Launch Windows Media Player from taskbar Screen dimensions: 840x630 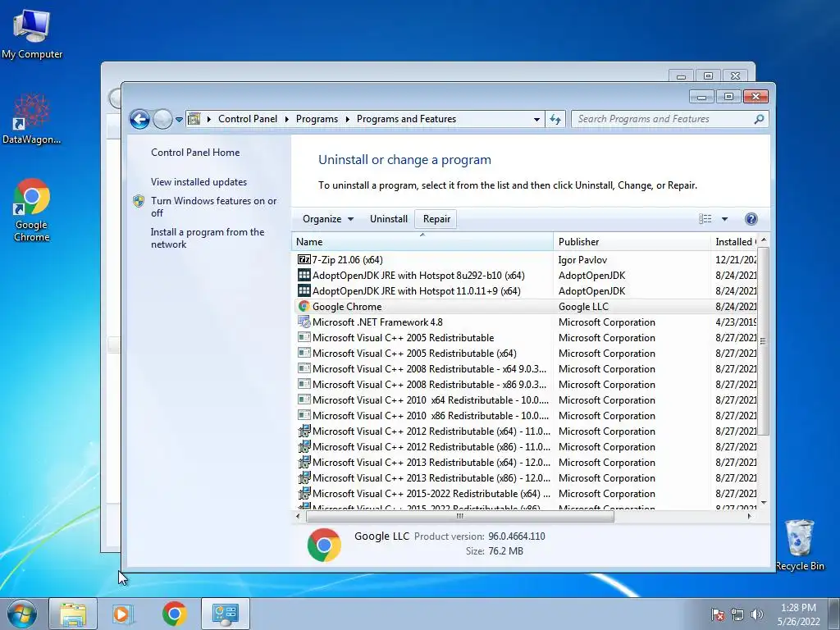[x=123, y=614]
